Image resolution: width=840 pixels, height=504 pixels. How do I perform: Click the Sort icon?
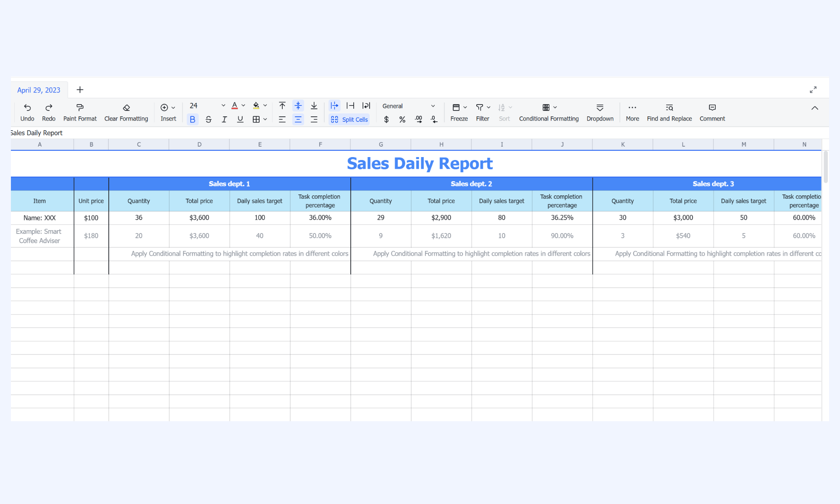click(x=501, y=108)
